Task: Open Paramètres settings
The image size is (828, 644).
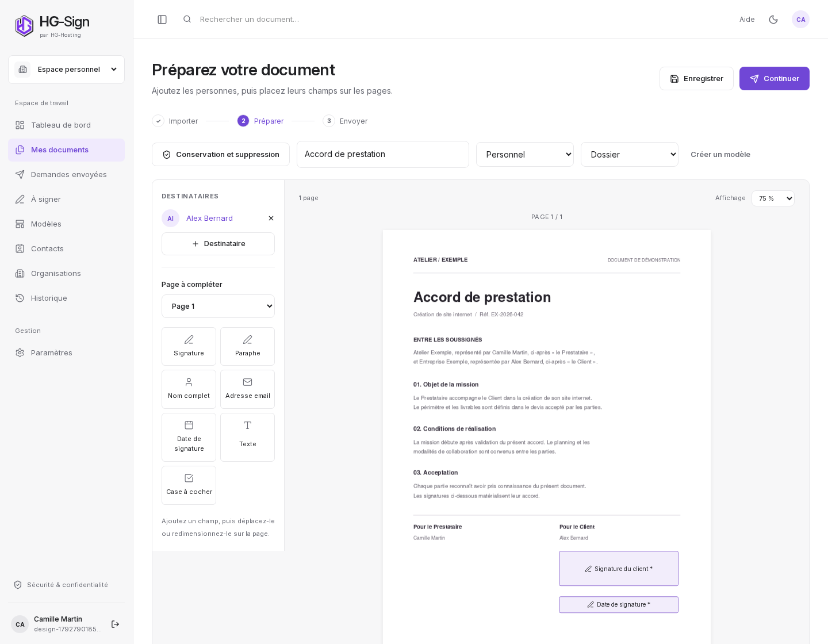Action: coord(66,353)
